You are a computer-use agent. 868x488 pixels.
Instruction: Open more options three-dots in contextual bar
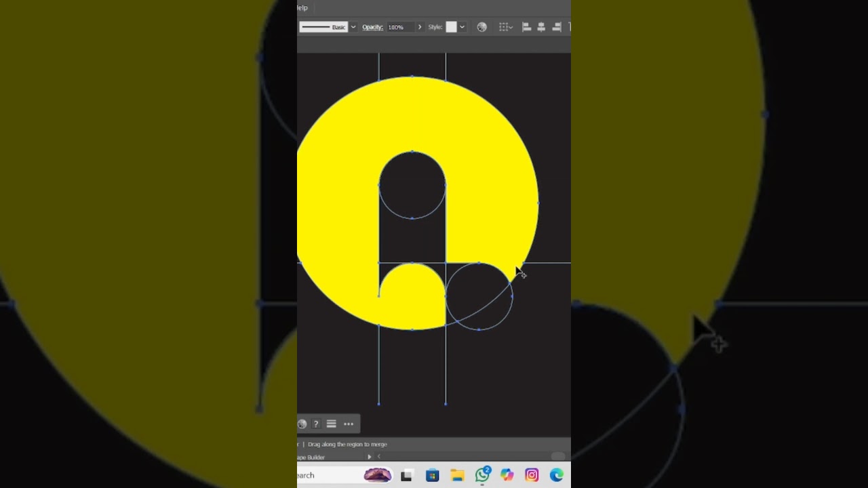tap(349, 424)
